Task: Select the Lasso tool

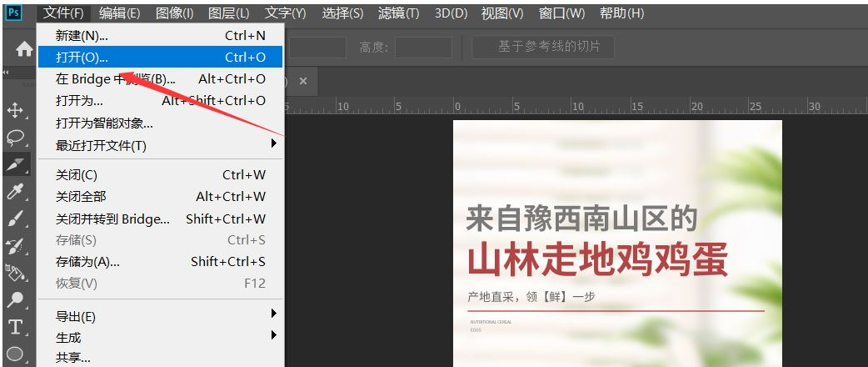Action: (x=16, y=137)
